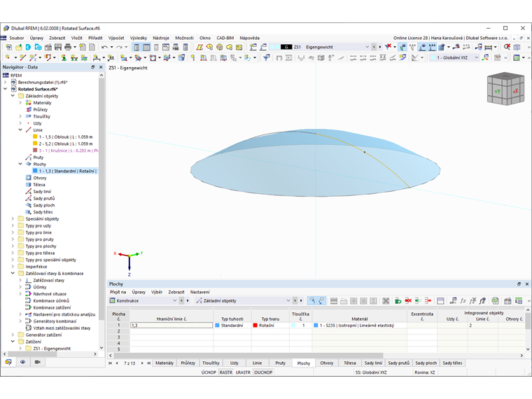Open the CAD-BIM menu
Image resolution: width=532 pixels, height=399 pixels.
[225, 38]
